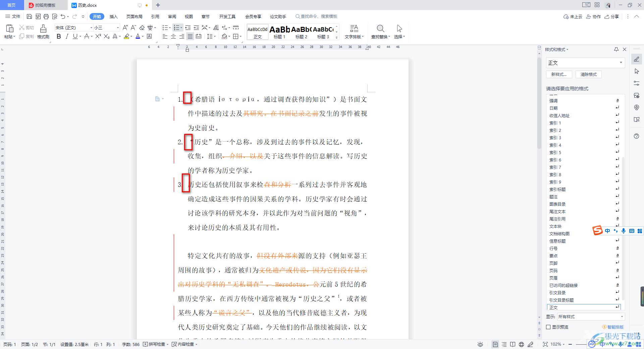This screenshot has width=644, height=349.
Task: Click the 分享 share button
Action: [x=612, y=16]
